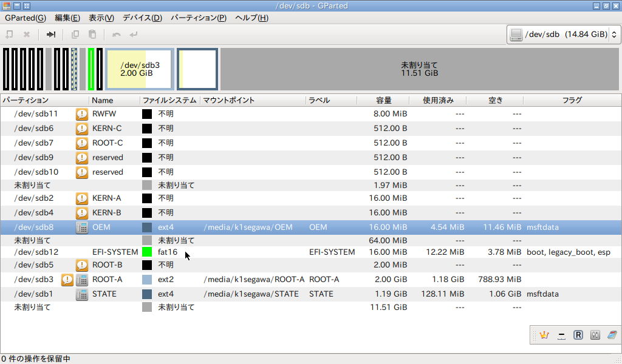
Task: Click the Paste partition toolbar icon
Action: coord(92,35)
